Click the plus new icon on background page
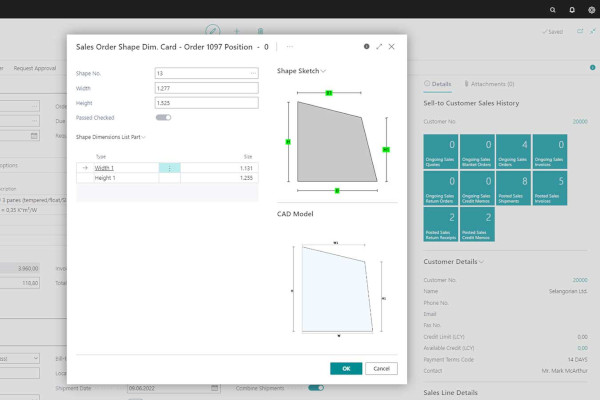Viewport: 600px width, 400px height. click(236, 31)
